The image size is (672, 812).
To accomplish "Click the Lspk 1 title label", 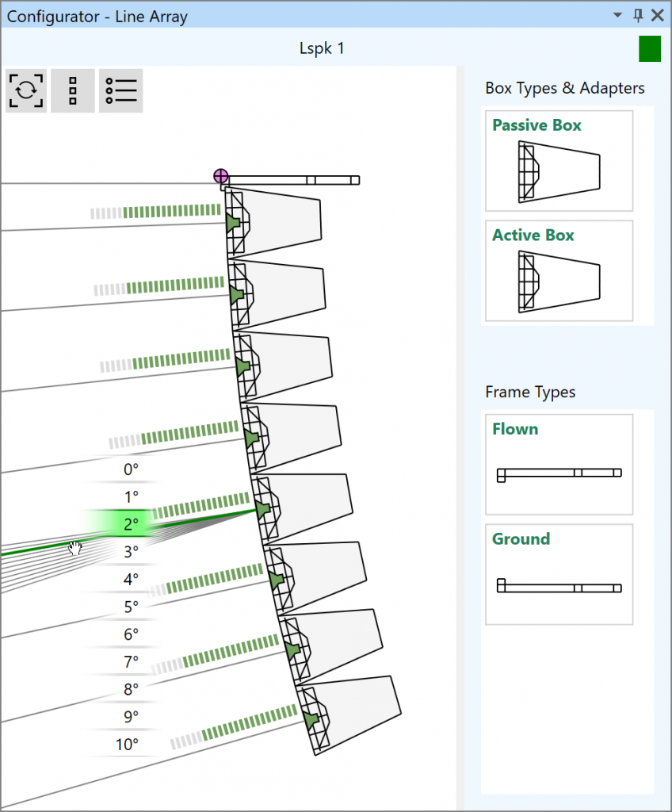I will pos(322,48).
